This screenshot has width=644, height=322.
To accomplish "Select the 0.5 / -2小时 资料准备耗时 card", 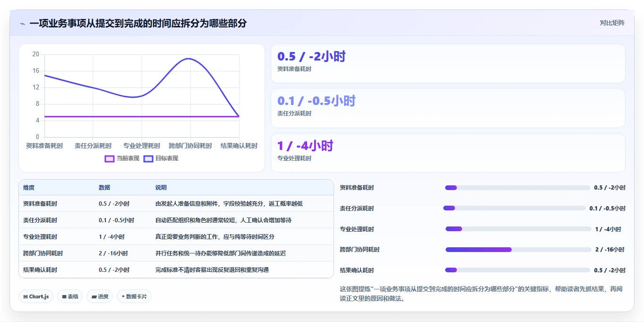I will point(448,63).
